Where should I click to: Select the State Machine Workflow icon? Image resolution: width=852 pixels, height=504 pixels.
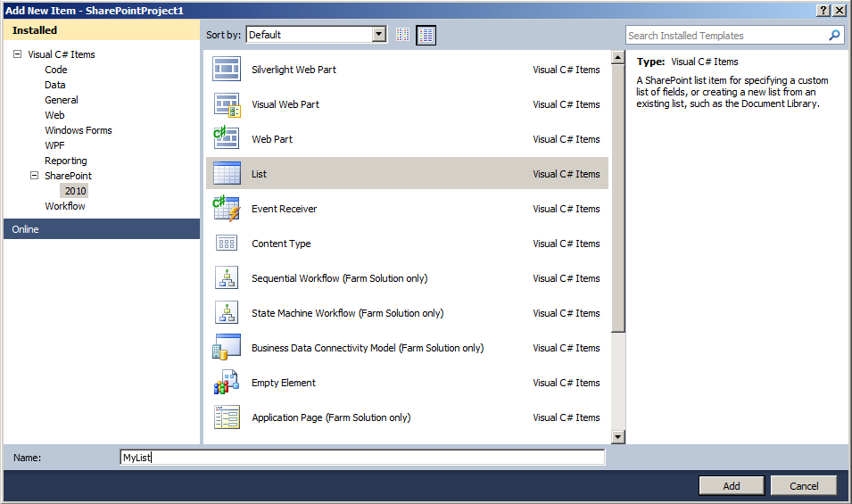coord(227,313)
